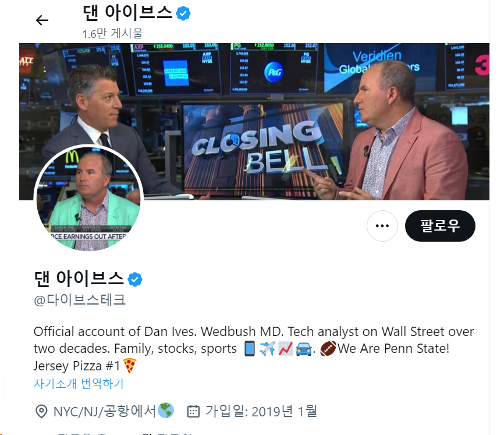Click the globe emoji after location
The image size is (504, 435).
(166, 410)
